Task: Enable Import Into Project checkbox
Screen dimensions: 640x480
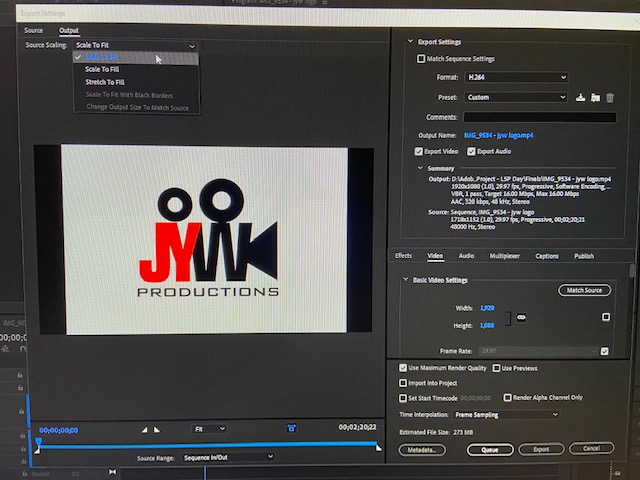Action: tap(403, 383)
